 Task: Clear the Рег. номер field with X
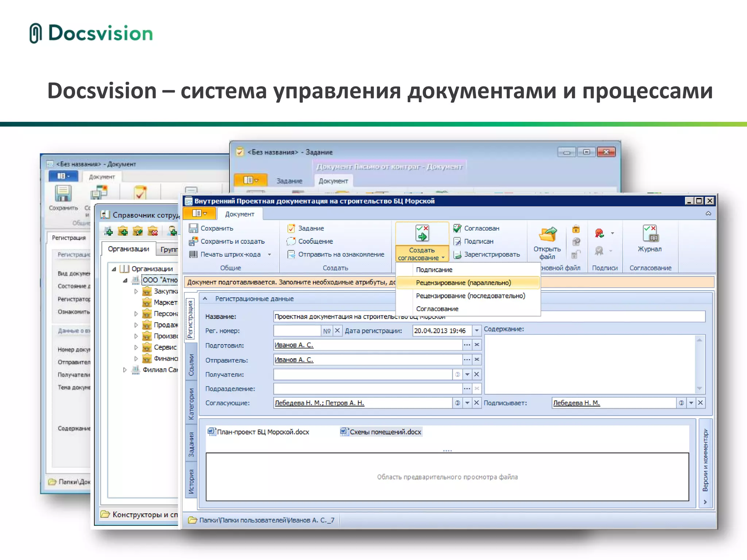(337, 331)
